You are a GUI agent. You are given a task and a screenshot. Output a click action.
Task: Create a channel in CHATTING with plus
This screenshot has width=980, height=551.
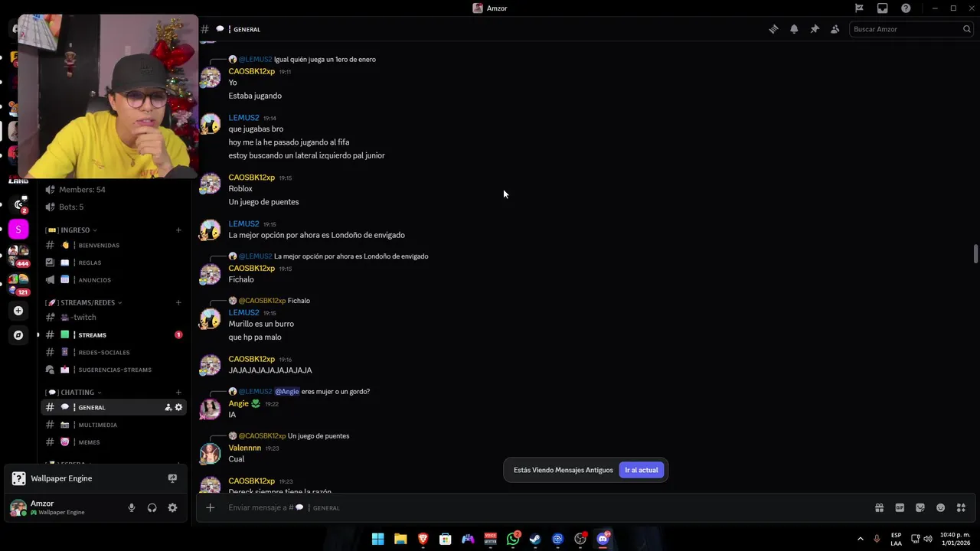(178, 392)
